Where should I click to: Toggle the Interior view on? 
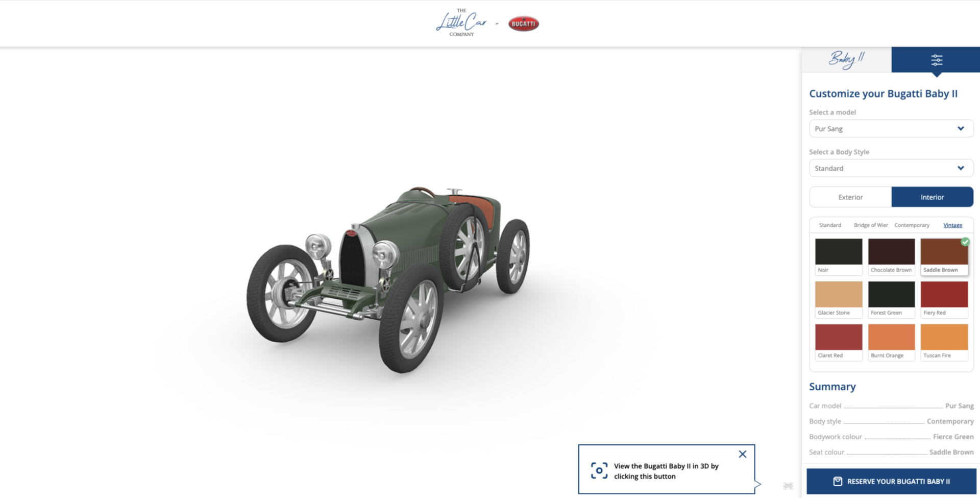tap(933, 197)
